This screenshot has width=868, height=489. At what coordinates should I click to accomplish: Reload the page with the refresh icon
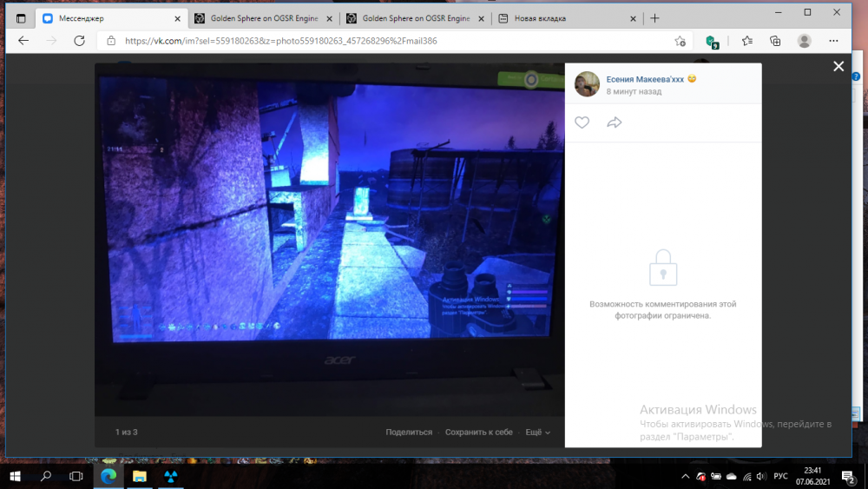click(79, 41)
